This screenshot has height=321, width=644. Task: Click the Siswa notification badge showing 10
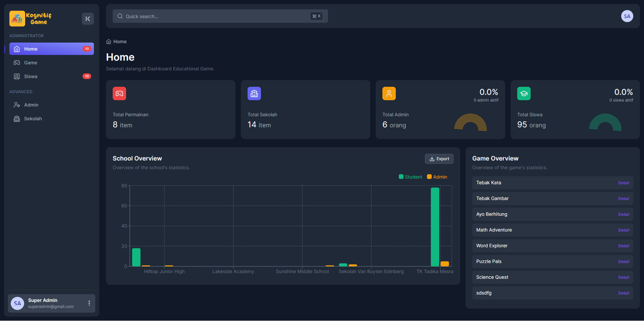[x=87, y=76]
